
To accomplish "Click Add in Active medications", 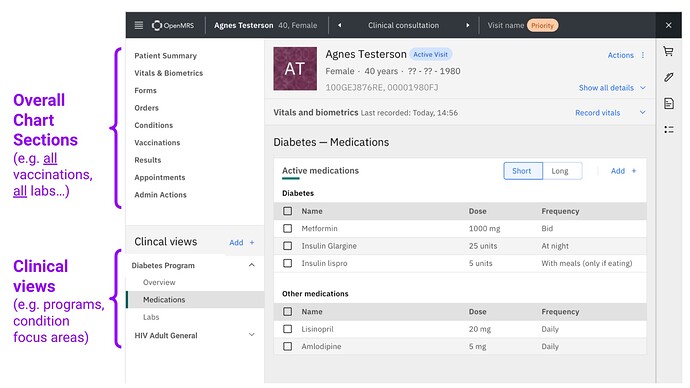I will (618, 171).
